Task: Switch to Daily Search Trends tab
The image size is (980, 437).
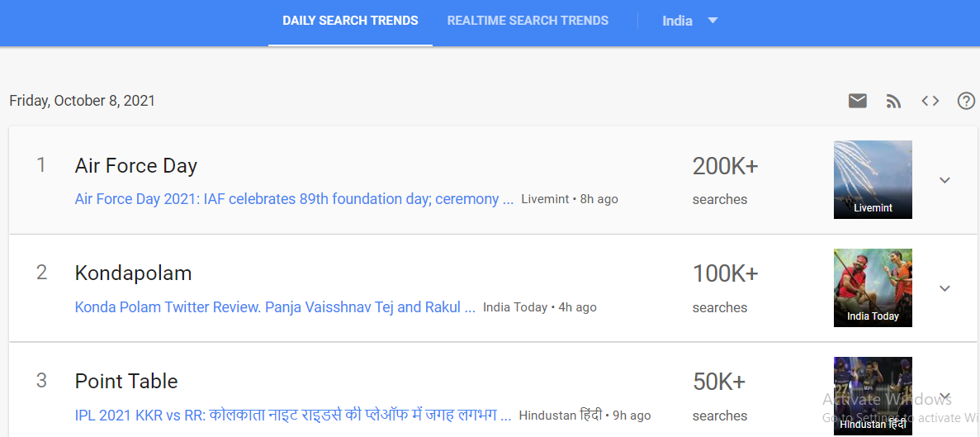Action: (350, 21)
